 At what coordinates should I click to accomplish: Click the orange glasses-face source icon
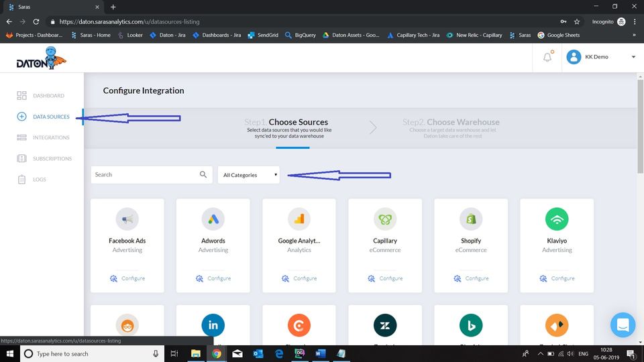click(x=127, y=325)
